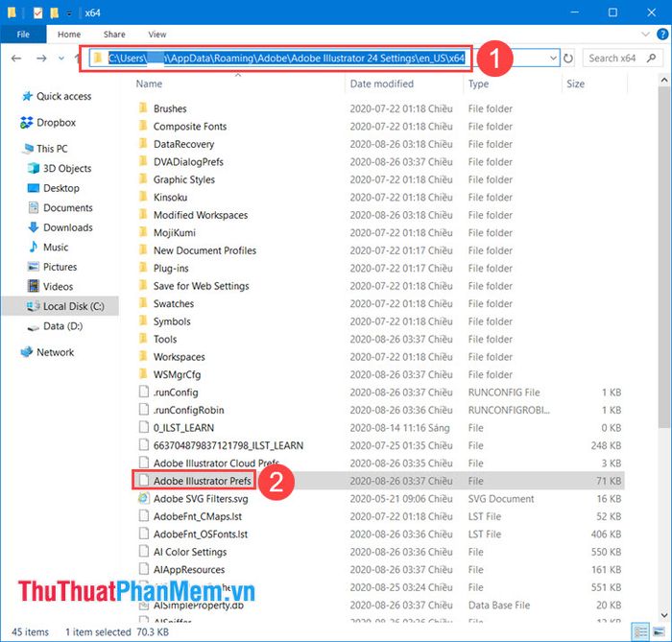Select the WSMgrCfg folder
The height and width of the screenshot is (642, 672).
(177, 375)
